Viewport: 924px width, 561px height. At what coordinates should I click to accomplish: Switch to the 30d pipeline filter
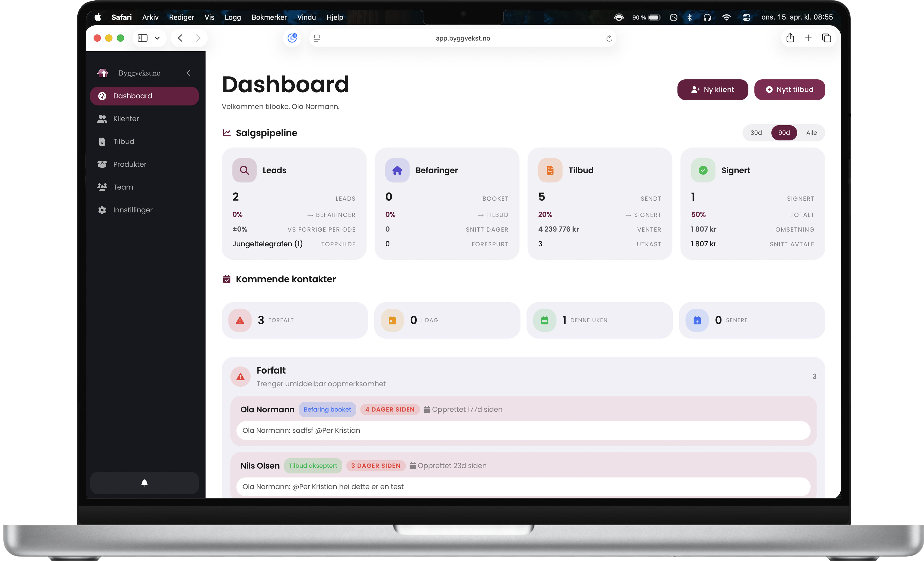(756, 132)
